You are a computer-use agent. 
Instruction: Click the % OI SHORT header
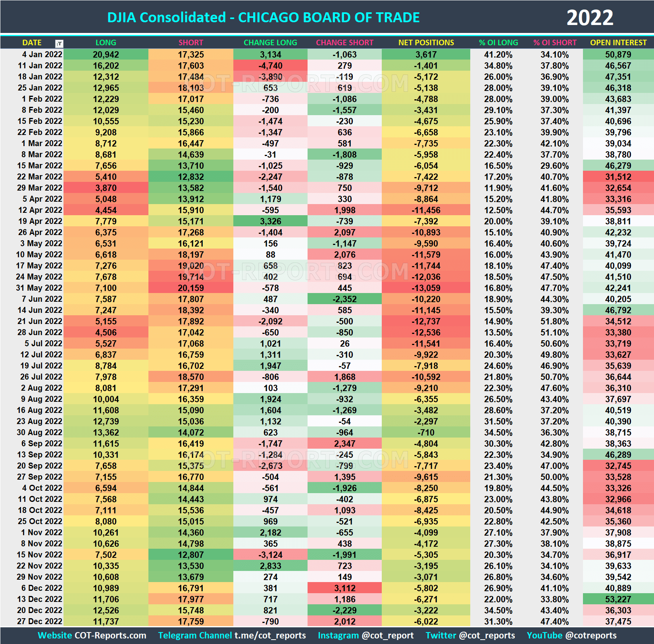coord(555,42)
